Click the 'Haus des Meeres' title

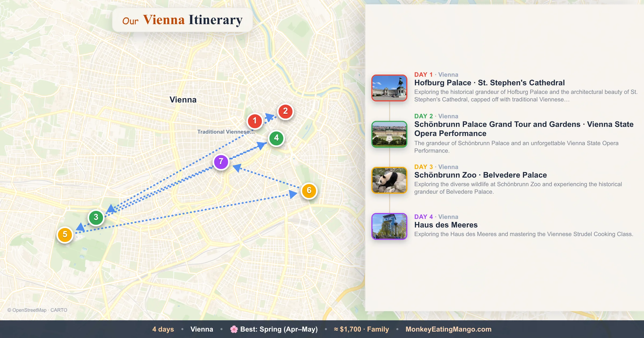pyautogui.click(x=446, y=225)
